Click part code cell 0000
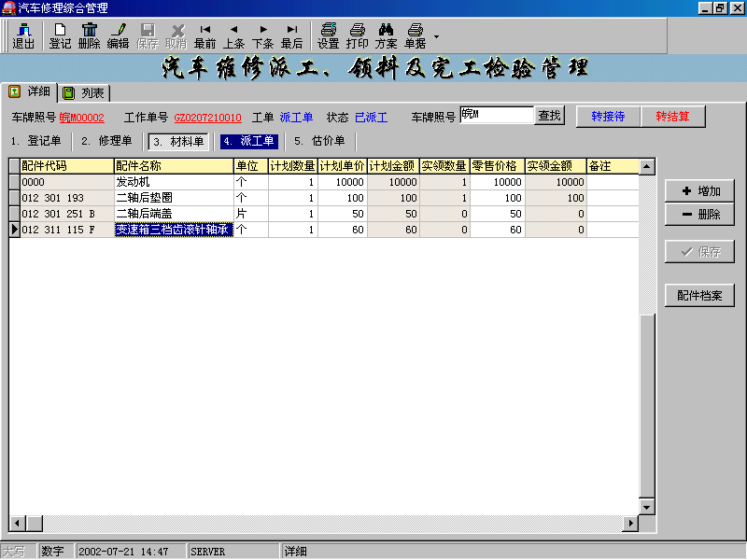This screenshot has width=747, height=560. coord(66,182)
